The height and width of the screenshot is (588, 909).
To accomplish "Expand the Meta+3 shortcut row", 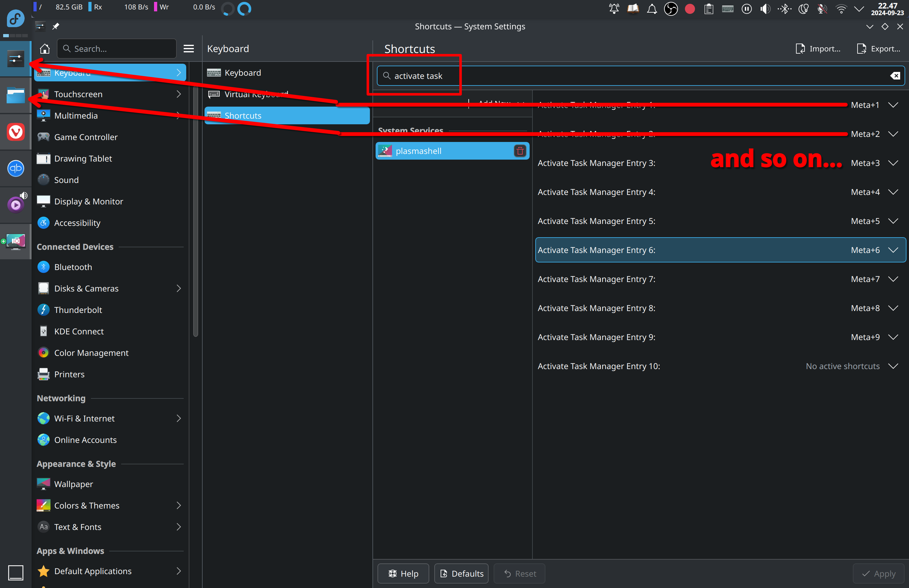I will 893,163.
